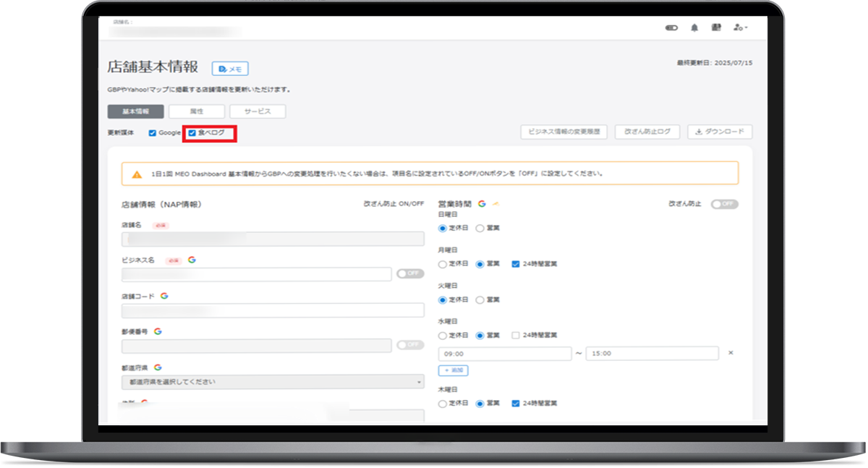Click the ダウンロード button
This screenshot has height=468, width=868.
[x=720, y=132]
